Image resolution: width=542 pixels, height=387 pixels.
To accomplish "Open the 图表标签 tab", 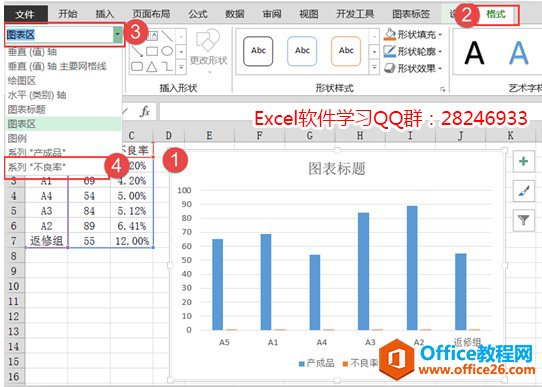I will (411, 14).
